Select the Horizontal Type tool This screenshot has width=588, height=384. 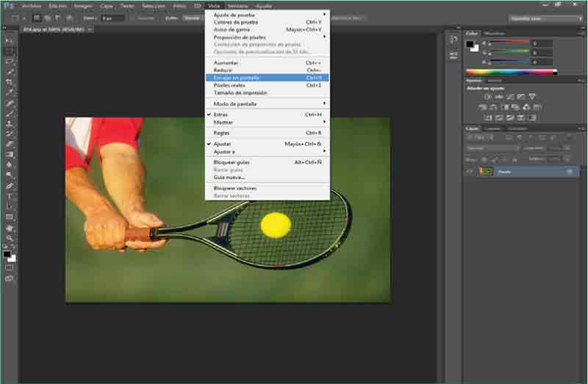pos(10,197)
